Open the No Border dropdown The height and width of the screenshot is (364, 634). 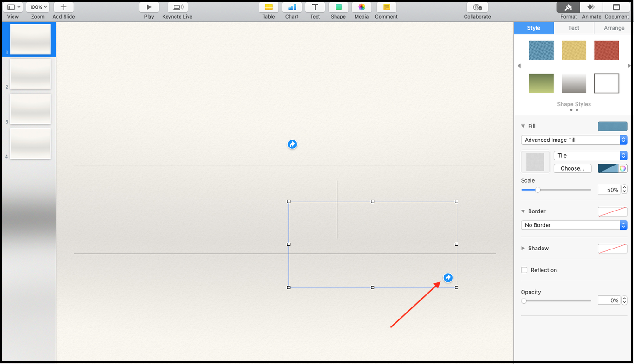pos(574,225)
